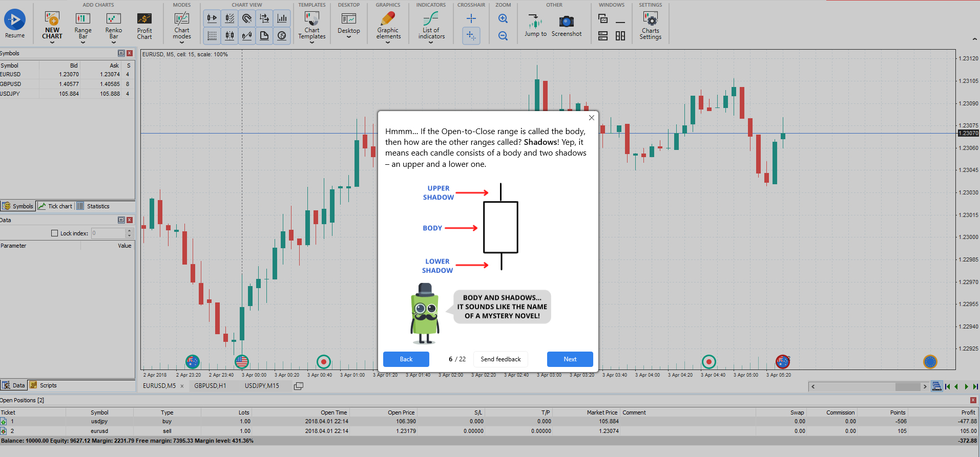Expand the List of indicators dropdown
Viewport: 980px width, 457px height.
coord(431,42)
